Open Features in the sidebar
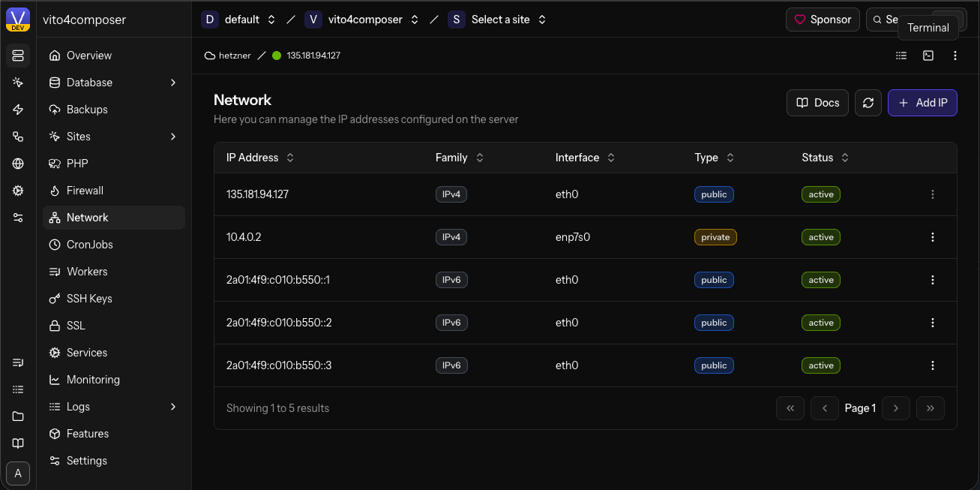The width and height of the screenshot is (980, 490). click(x=114, y=434)
